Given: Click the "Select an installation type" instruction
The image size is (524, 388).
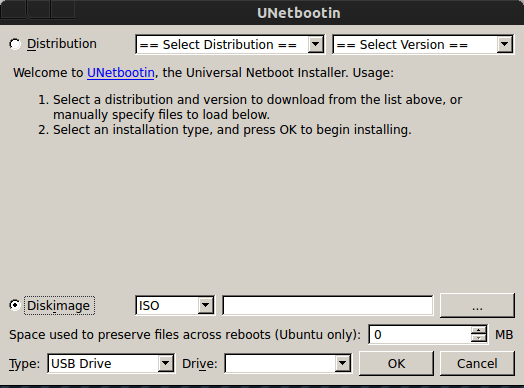Looking at the screenshot, I should (x=232, y=130).
